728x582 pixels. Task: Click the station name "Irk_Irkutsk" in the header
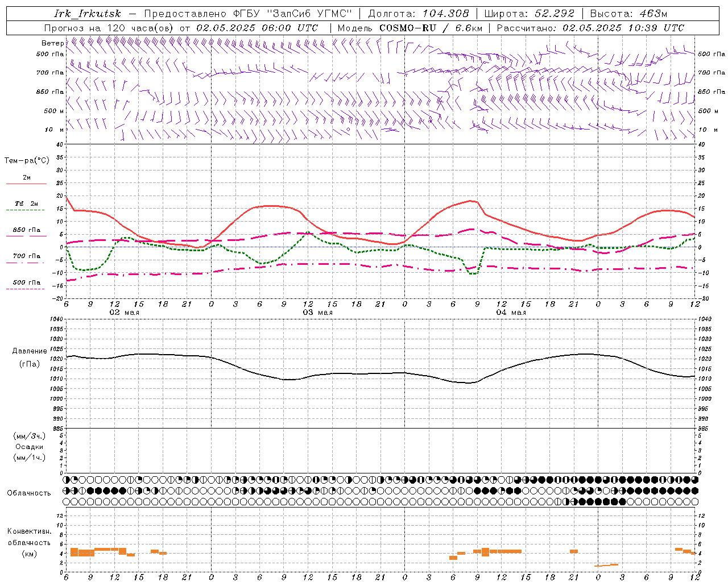coord(88,14)
